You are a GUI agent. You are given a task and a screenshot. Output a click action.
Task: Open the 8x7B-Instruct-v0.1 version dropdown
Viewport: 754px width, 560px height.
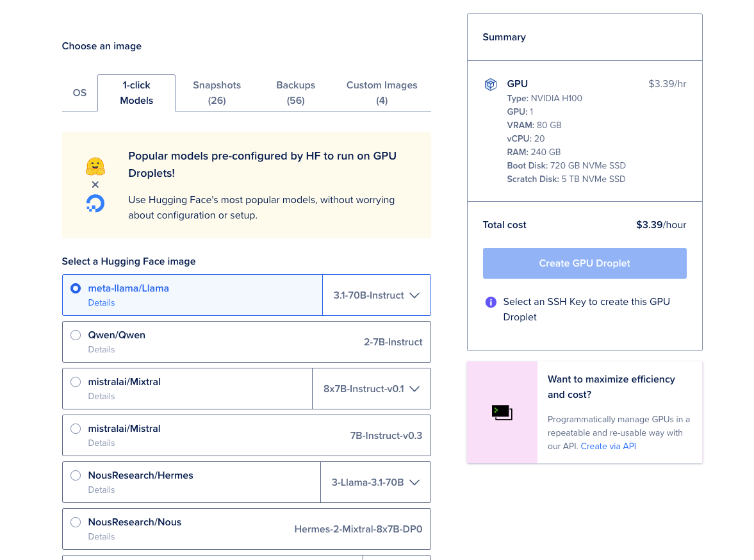(x=371, y=389)
